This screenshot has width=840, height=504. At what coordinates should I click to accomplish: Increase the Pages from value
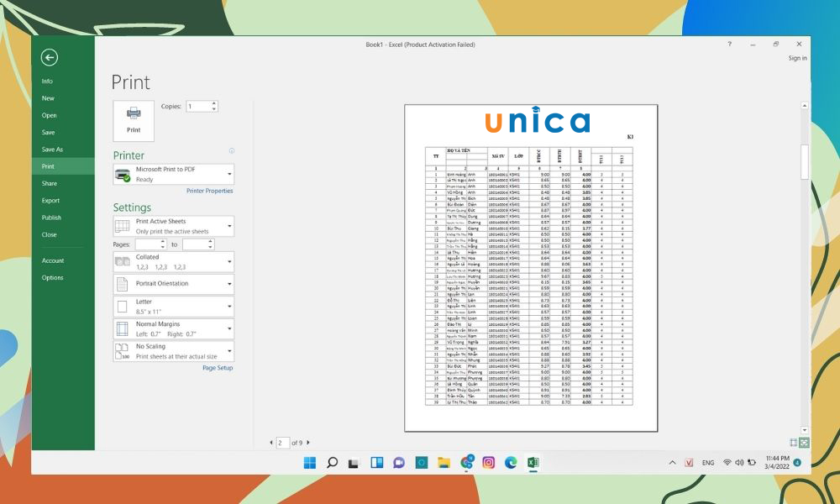pyautogui.click(x=163, y=242)
